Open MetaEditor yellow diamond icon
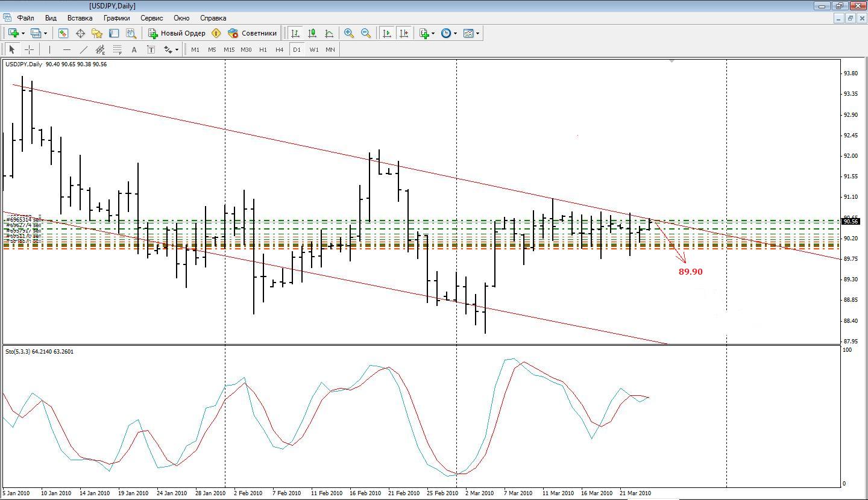The height and width of the screenshot is (500, 868). (x=216, y=33)
